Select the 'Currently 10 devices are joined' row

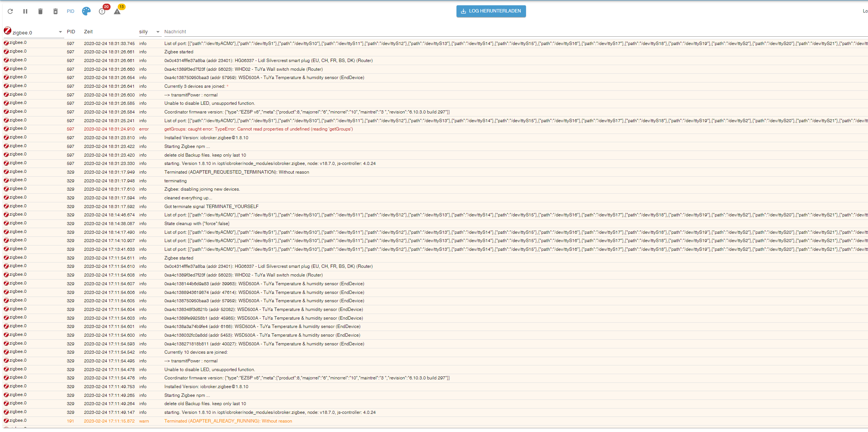[x=196, y=352]
